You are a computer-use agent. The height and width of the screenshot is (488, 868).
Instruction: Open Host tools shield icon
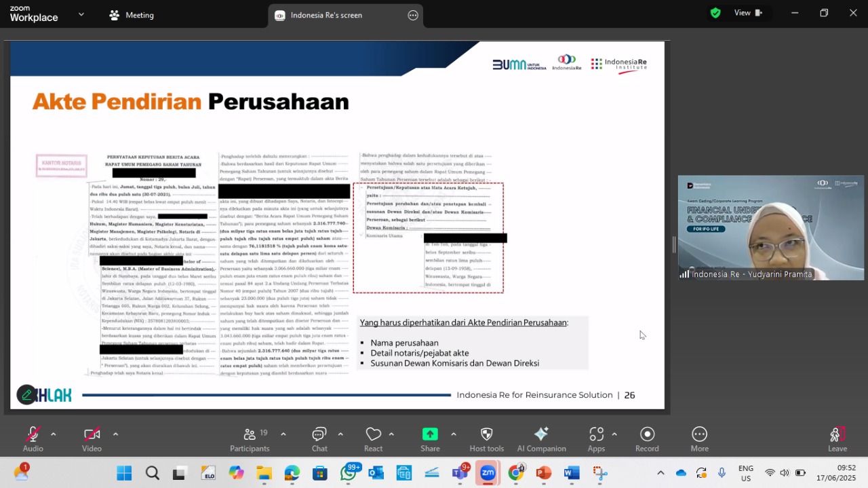[x=486, y=434]
